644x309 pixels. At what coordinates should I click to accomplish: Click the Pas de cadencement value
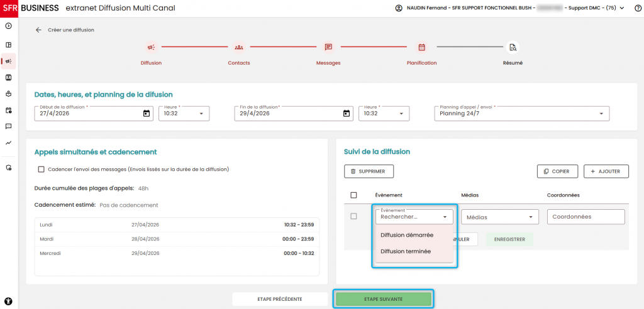coord(128,205)
